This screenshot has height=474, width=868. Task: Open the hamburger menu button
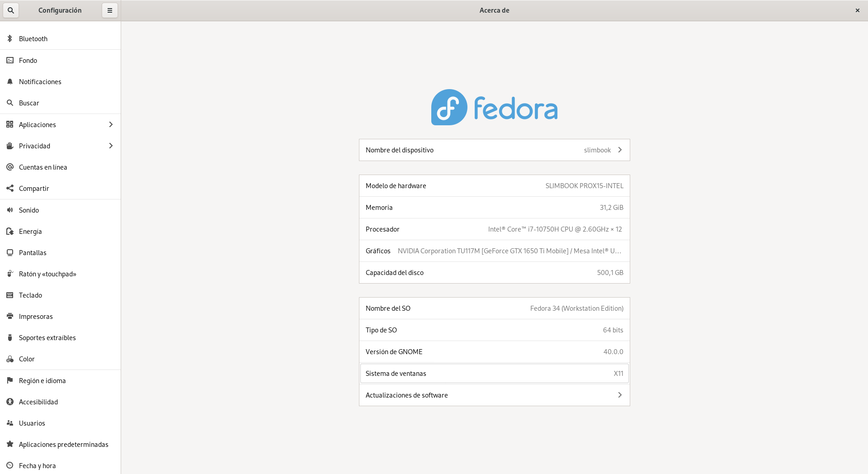[x=110, y=10]
